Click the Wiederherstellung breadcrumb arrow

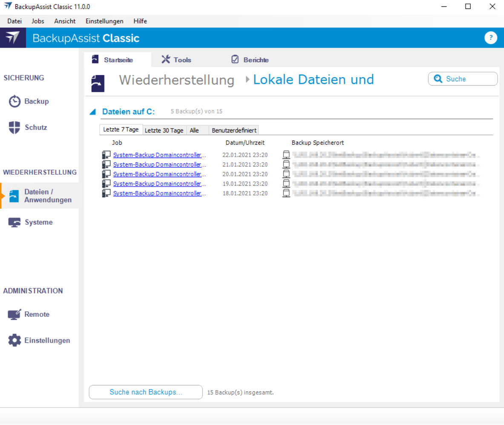coord(248,80)
